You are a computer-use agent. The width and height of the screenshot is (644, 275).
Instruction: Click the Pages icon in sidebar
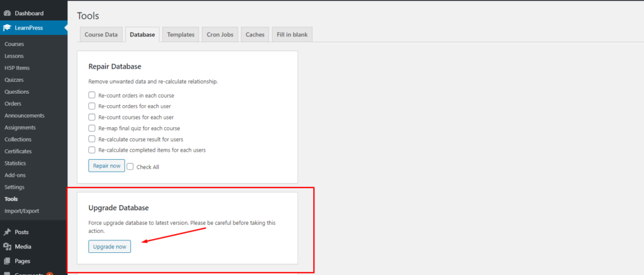(7, 261)
